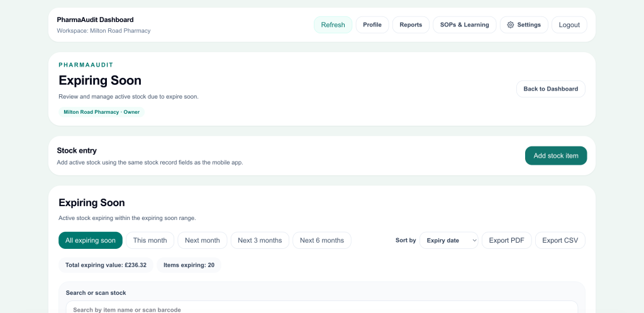Filter stock expiring This month
Viewport: 644px width, 313px height.
point(150,240)
